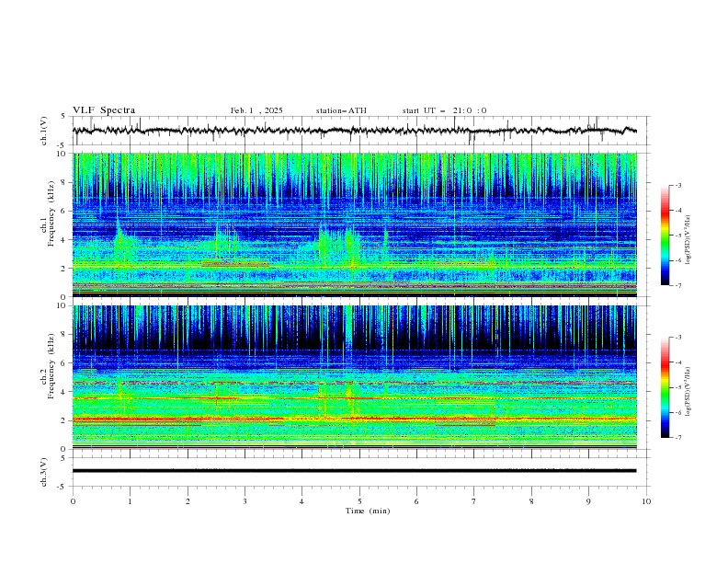Click the 'start UT = 21:0 :0' label
Image resolution: width=728 pixels, height=563 pixels.
point(444,110)
